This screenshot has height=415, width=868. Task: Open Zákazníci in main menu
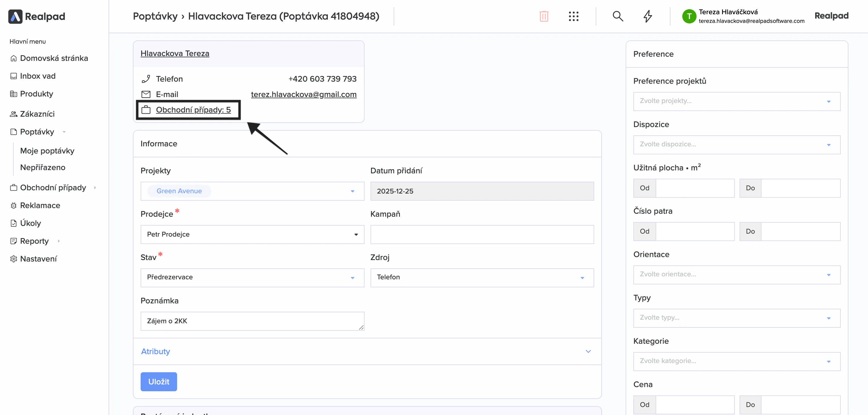coord(37,114)
